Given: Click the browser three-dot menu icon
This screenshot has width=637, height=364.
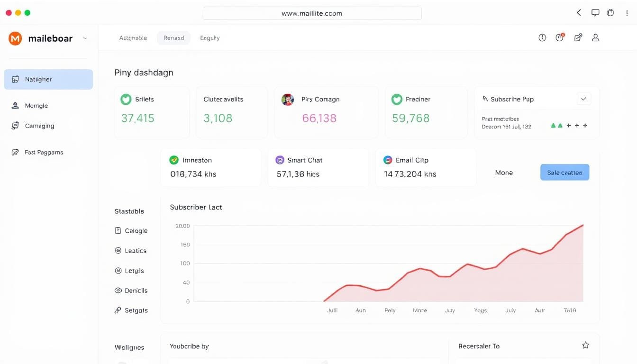Looking at the screenshot, I should coord(627,13).
